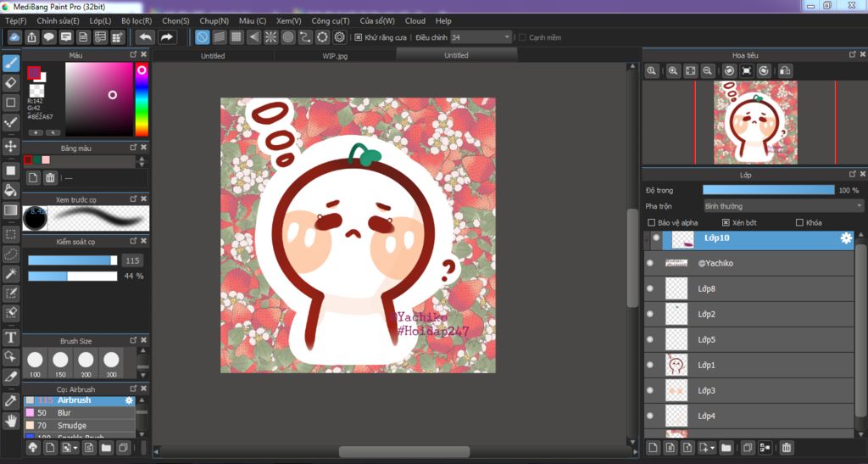Viewport: 868px width, 464px height.
Task: Hide the Lớp8 layer
Action: [x=650, y=288]
